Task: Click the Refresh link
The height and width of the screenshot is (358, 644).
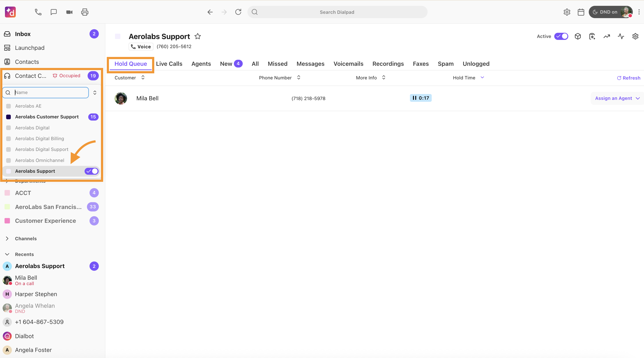Action: tap(628, 78)
